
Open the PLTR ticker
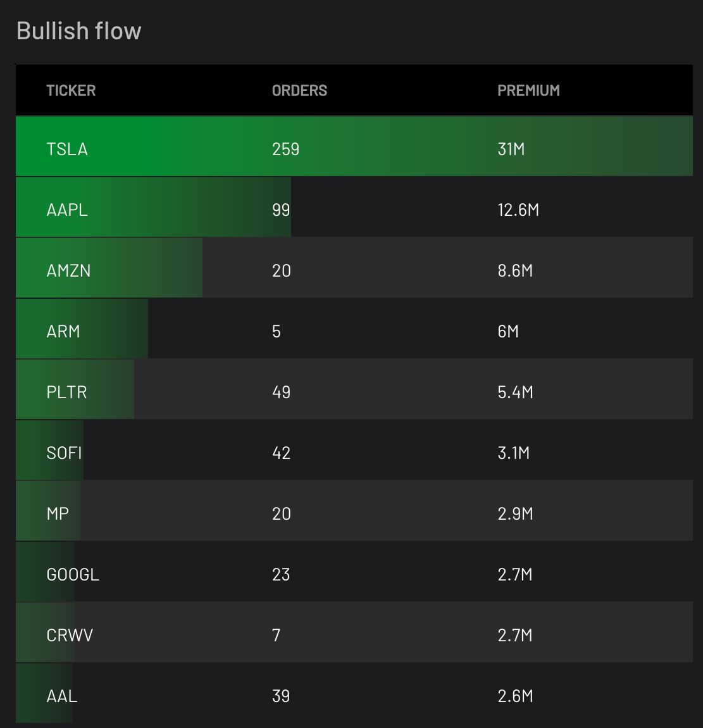click(x=67, y=392)
